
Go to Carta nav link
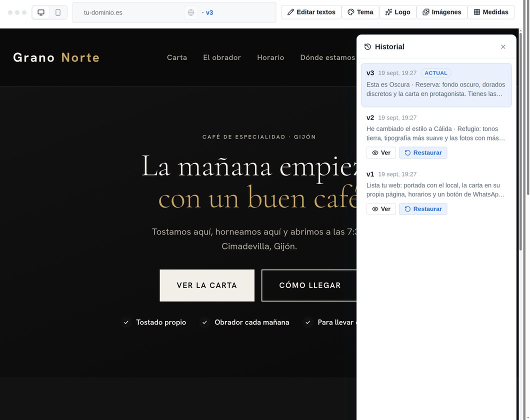coord(177,57)
